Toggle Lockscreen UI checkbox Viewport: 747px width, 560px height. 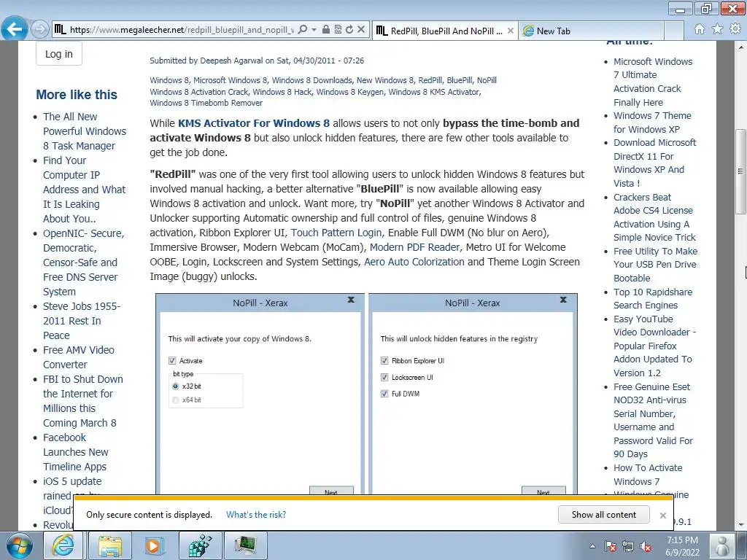(384, 377)
